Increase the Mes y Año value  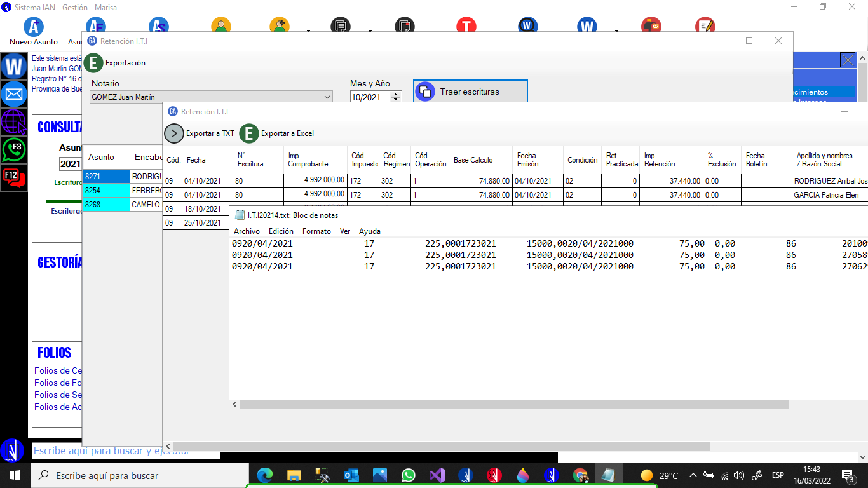point(396,94)
